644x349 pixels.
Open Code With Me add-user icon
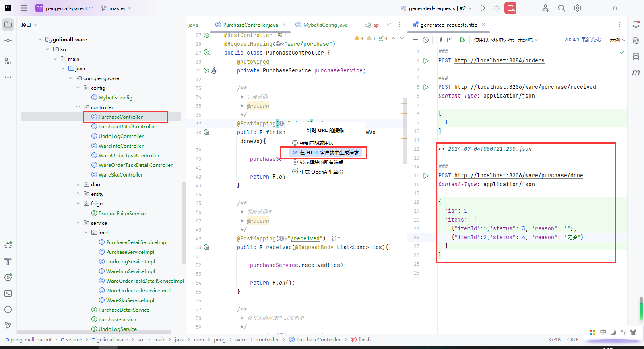545,8
